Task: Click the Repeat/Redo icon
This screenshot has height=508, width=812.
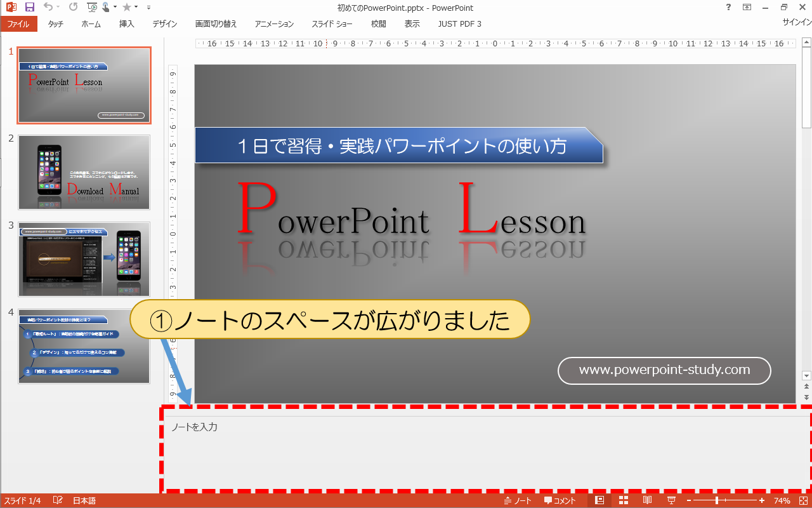Action: 73,8
